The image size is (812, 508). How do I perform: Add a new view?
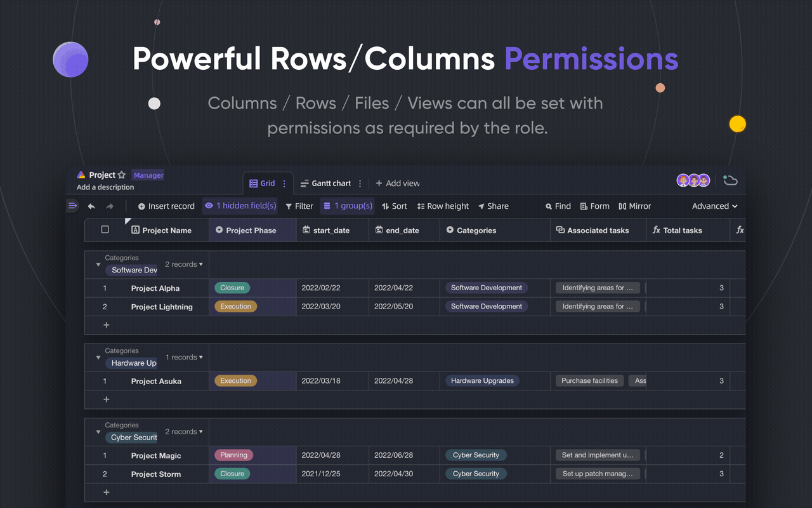[x=398, y=184]
